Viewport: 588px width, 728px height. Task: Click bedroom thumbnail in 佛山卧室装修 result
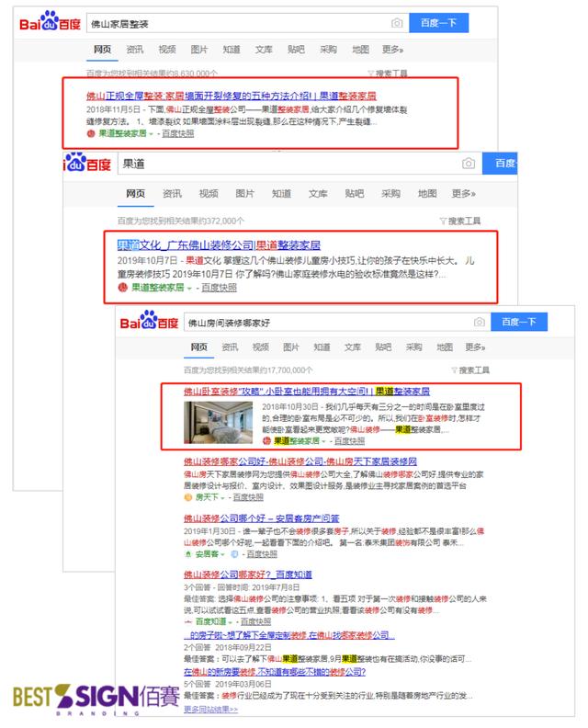(218, 423)
